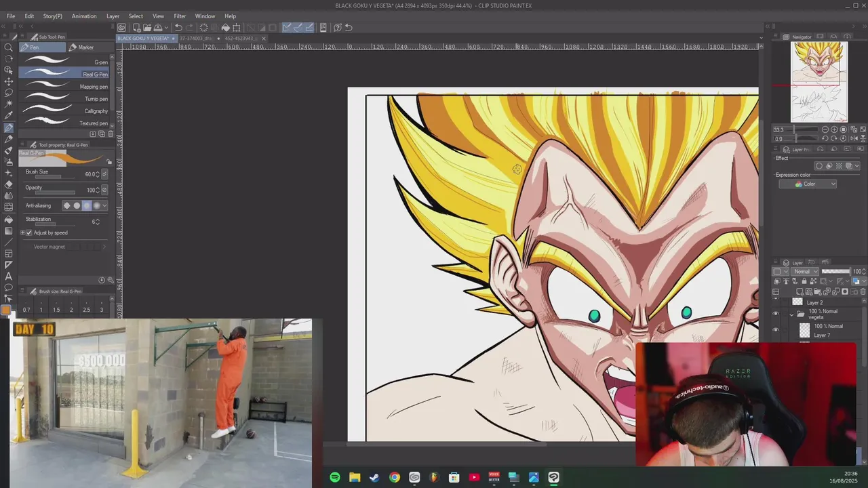Select the Balloon tool

click(x=8, y=287)
